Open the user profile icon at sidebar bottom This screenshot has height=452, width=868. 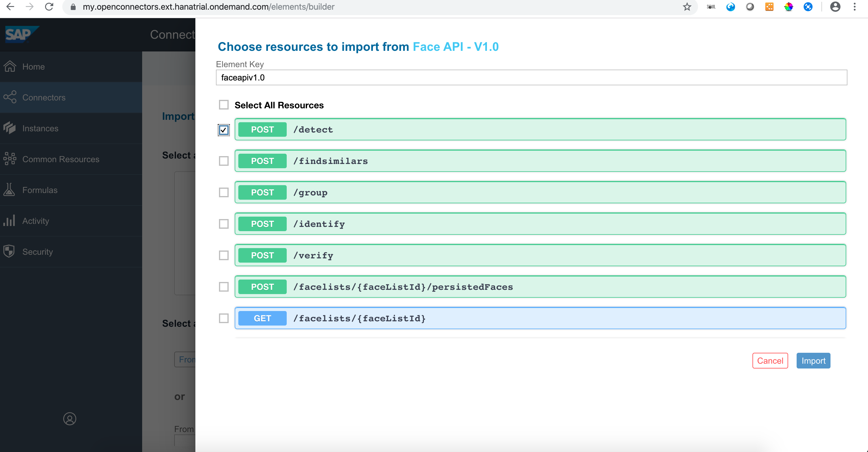[x=70, y=419]
